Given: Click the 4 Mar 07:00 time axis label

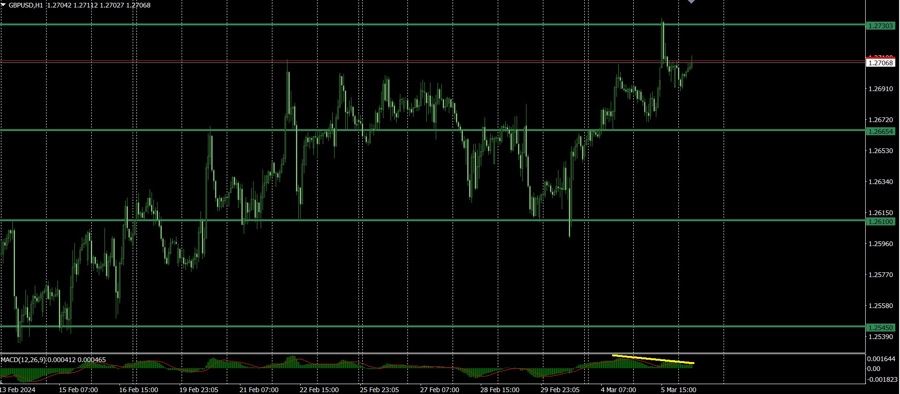Looking at the screenshot, I should [618, 389].
